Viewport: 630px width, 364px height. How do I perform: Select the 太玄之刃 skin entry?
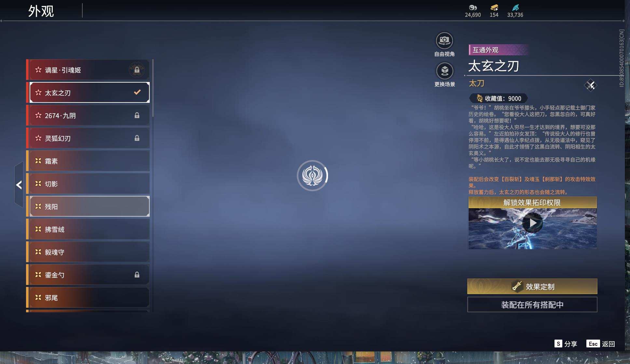tap(88, 93)
